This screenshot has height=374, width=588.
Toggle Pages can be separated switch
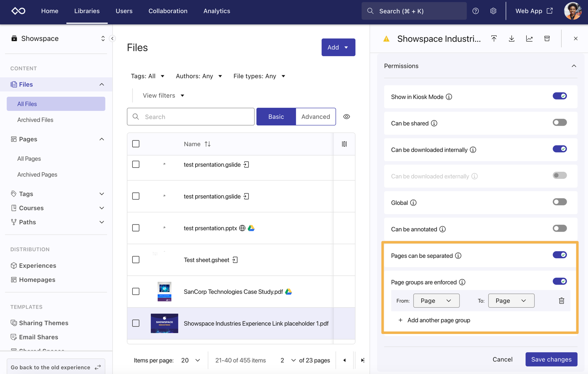(x=560, y=255)
